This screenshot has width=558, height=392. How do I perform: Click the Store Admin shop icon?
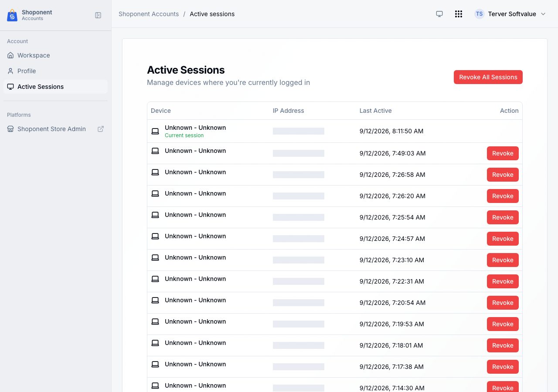coord(10,129)
